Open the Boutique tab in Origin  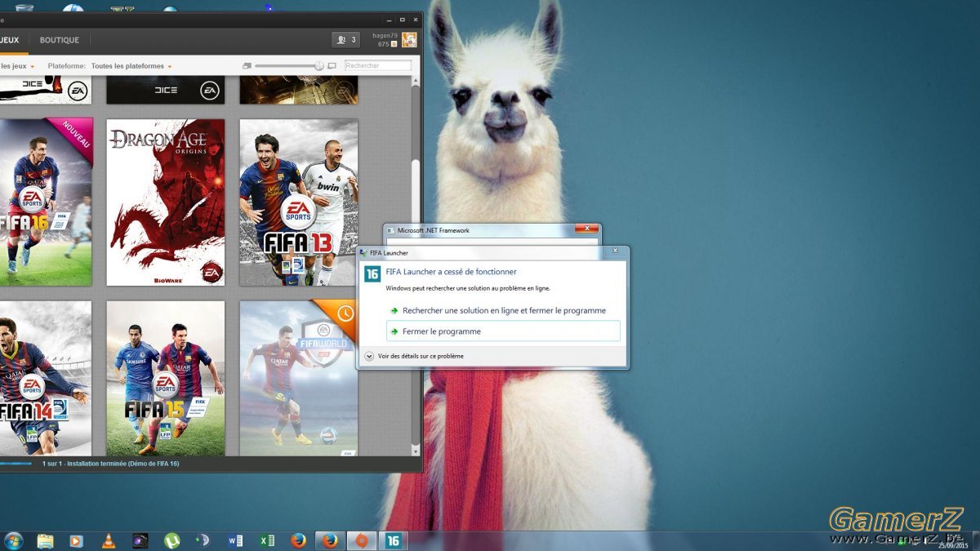(60, 40)
